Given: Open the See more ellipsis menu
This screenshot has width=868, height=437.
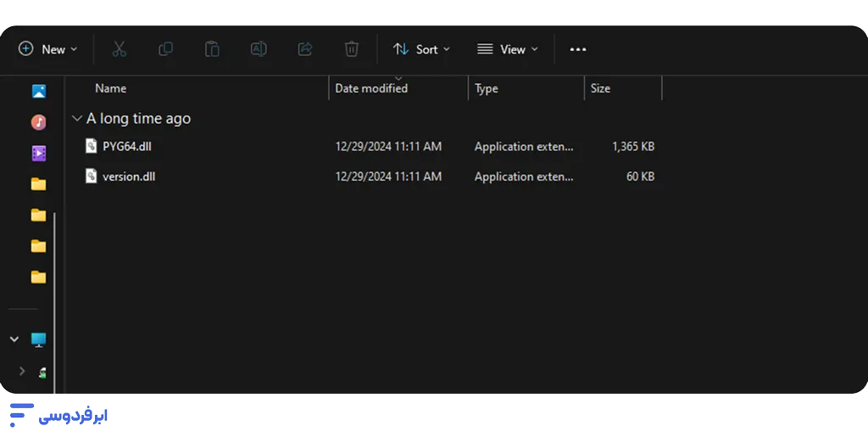Looking at the screenshot, I should tap(577, 49).
